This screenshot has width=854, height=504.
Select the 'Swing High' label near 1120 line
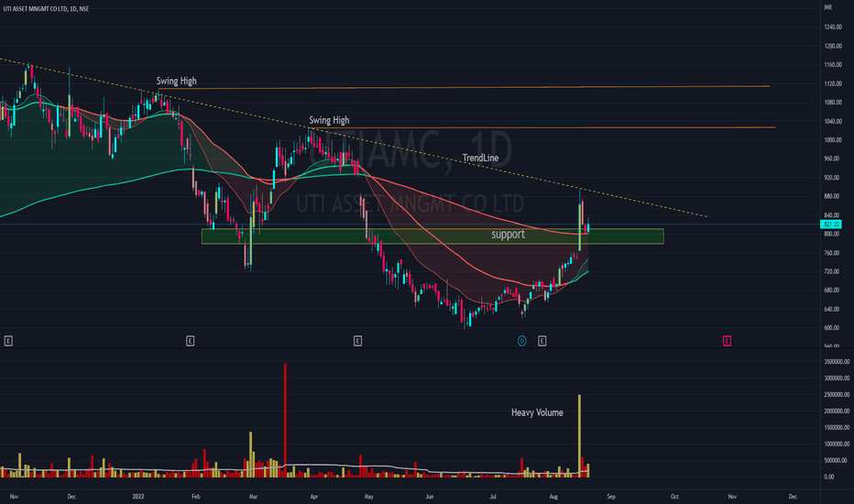tap(177, 82)
